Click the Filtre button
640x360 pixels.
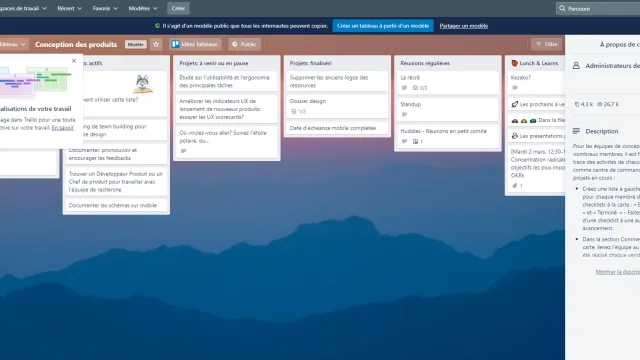coord(547,44)
